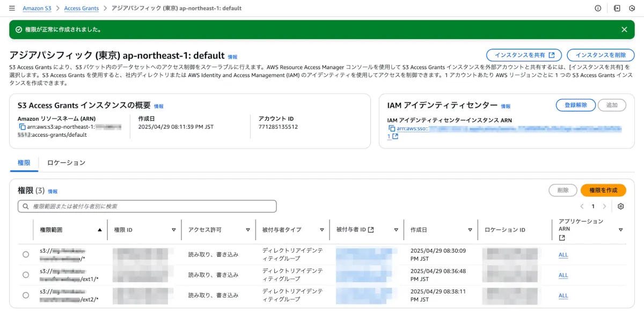Sort by 被付与者タイプ column arrow
The height and width of the screenshot is (333, 644).
coord(321,230)
